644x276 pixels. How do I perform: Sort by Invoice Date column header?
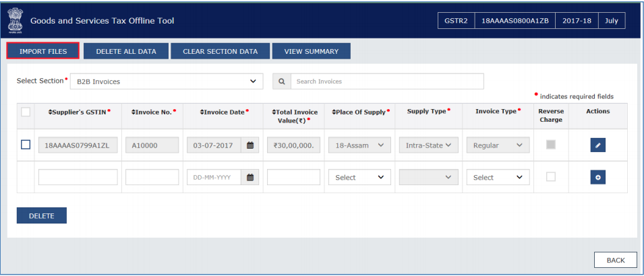point(224,112)
